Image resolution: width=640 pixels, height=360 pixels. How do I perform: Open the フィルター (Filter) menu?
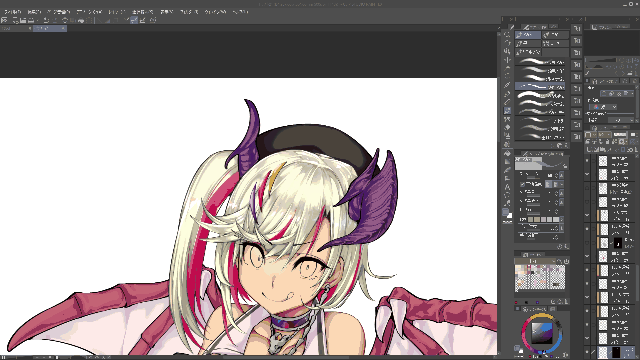189,12
